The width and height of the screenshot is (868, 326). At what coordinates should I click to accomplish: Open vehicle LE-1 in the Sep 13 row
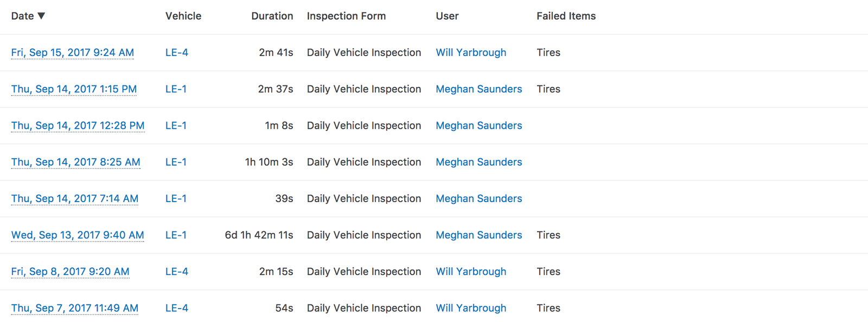pos(176,235)
